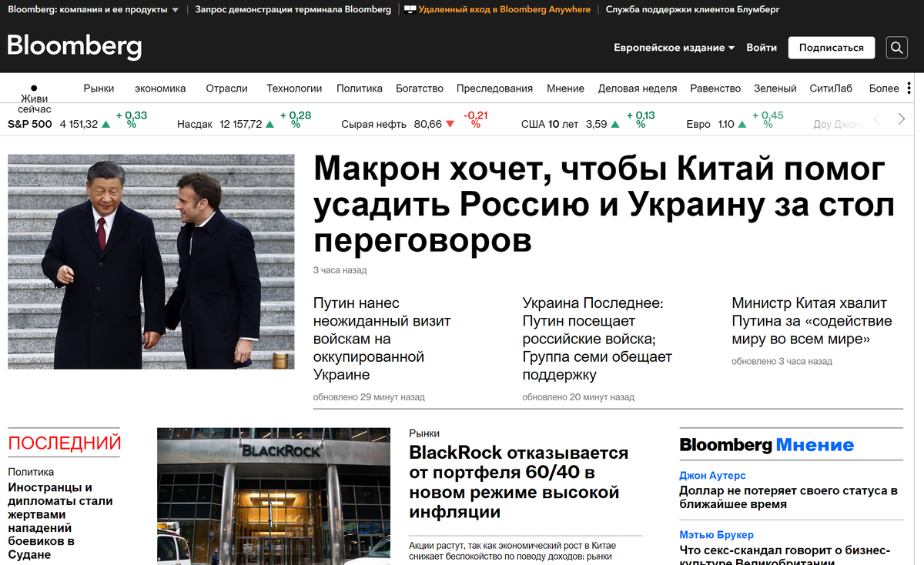Select the Богатство nav item
924x565 pixels.
[x=420, y=89]
